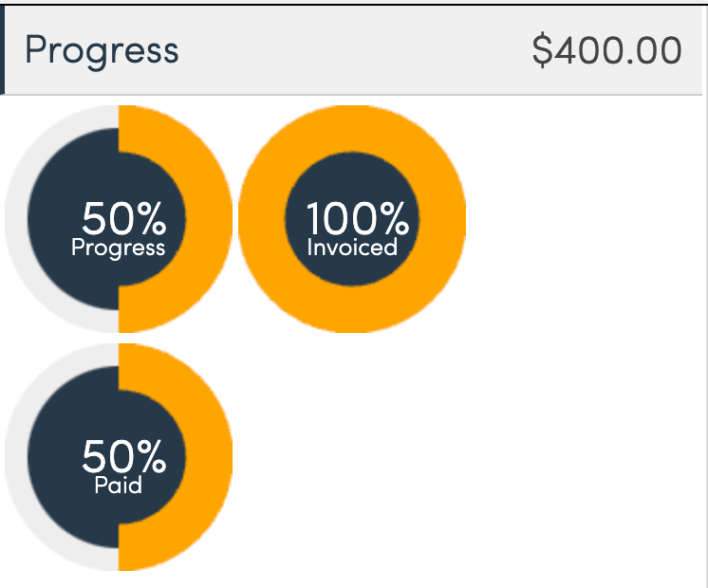Click the 50% Paid donut chart

point(119,457)
